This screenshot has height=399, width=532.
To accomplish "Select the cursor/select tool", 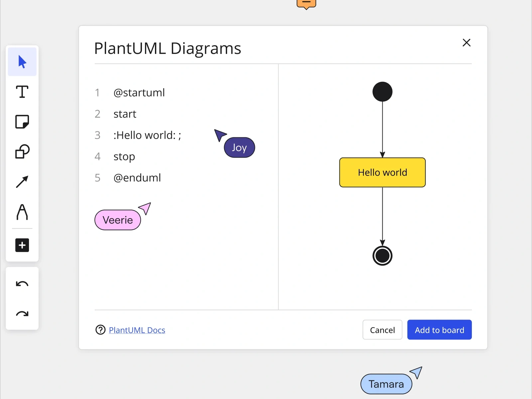I will pos(22,61).
